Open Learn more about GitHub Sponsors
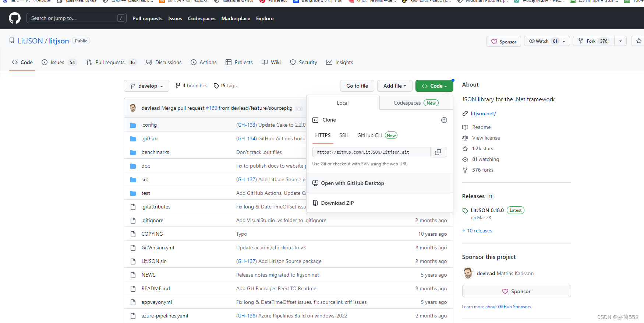 [496, 307]
